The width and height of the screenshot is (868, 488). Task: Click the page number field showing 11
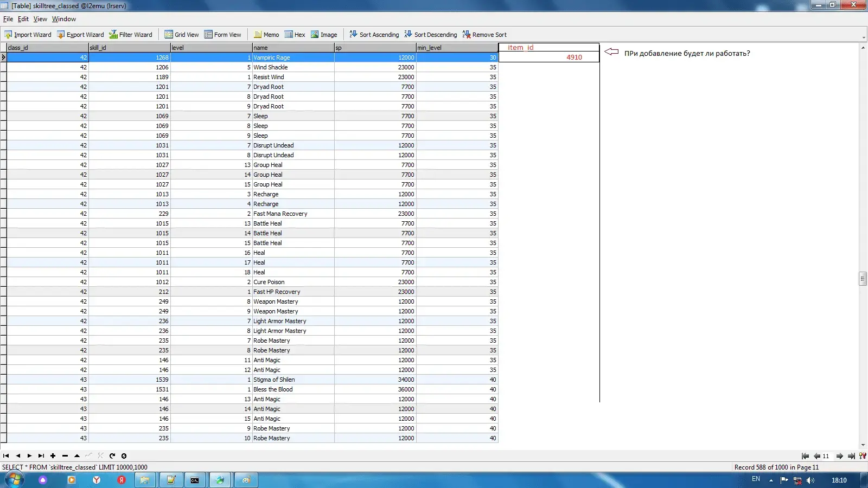[826, 456]
